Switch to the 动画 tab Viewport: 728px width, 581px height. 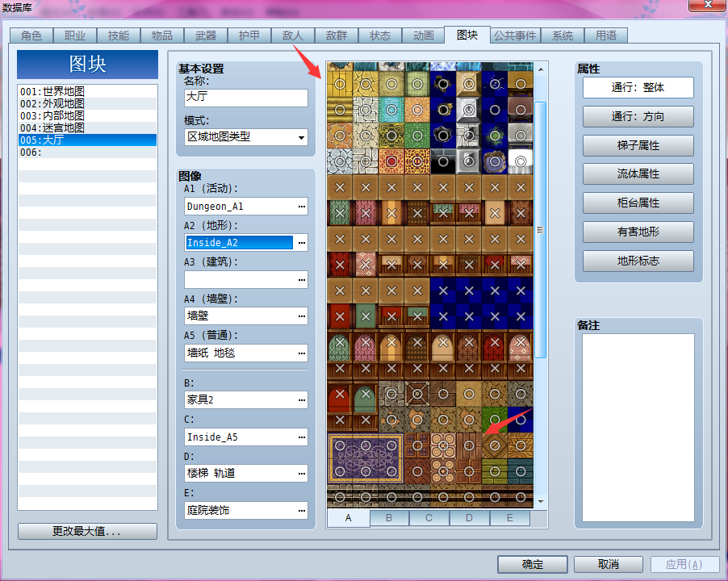click(424, 36)
